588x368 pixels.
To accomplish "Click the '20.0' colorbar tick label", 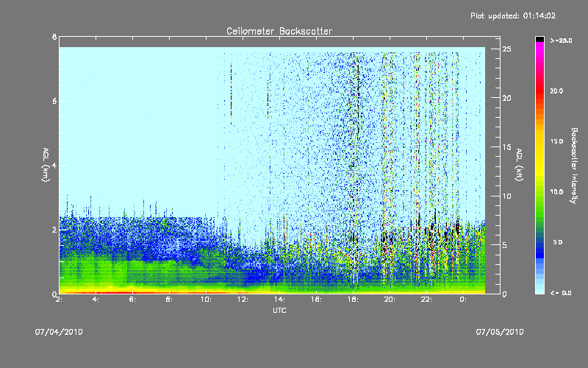I will pyautogui.click(x=556, y=91).
